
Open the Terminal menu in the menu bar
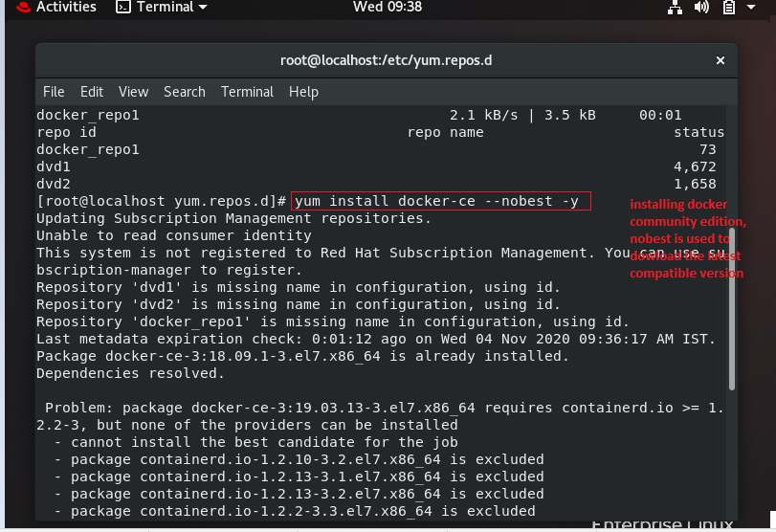tap(247, 92)
